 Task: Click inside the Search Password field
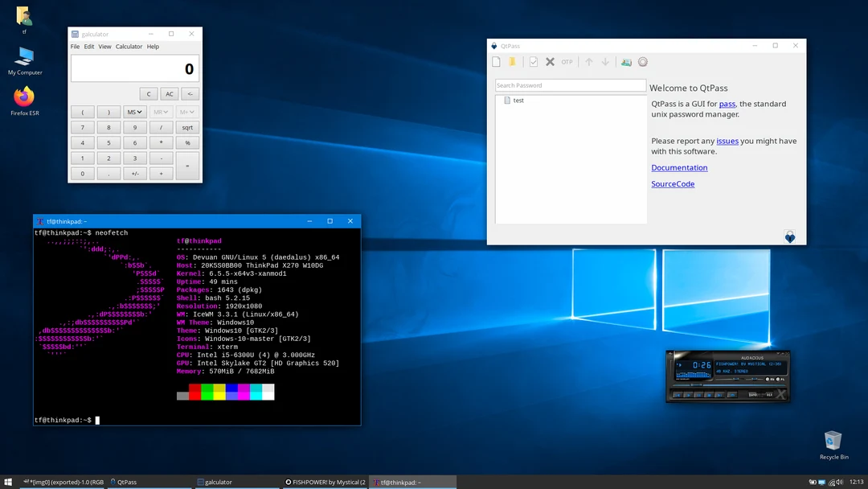569,84
